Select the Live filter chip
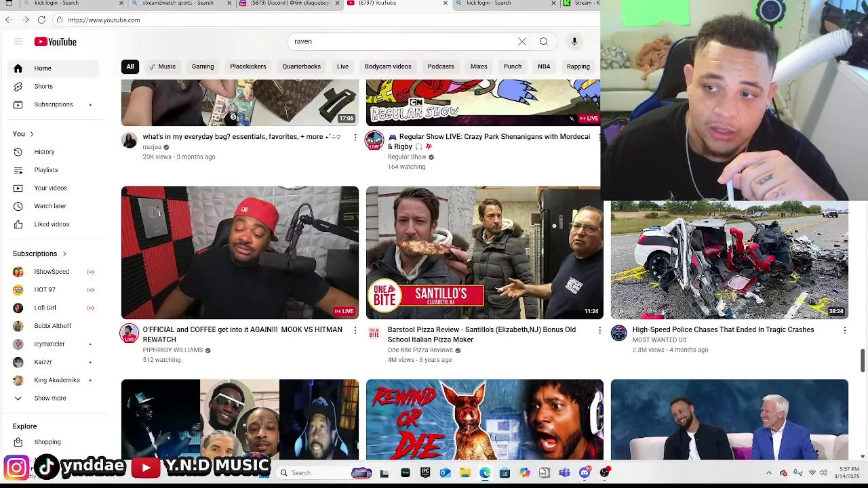Viewport: 868px width, 488px height. (342, 66)
